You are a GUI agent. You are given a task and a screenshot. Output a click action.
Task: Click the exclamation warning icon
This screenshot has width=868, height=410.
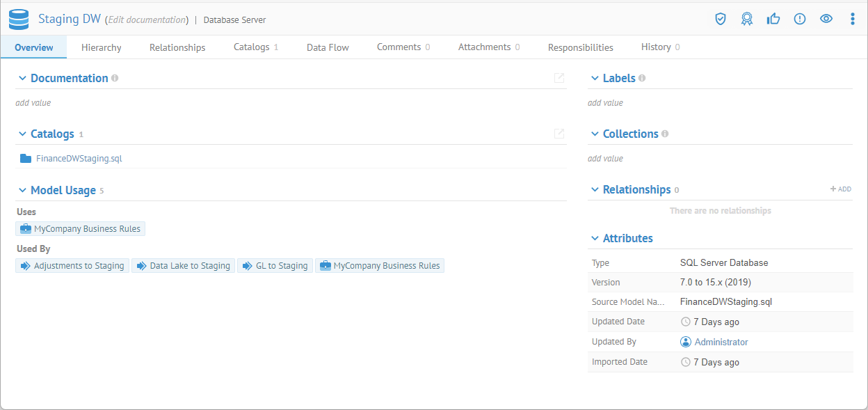(800, 19)
